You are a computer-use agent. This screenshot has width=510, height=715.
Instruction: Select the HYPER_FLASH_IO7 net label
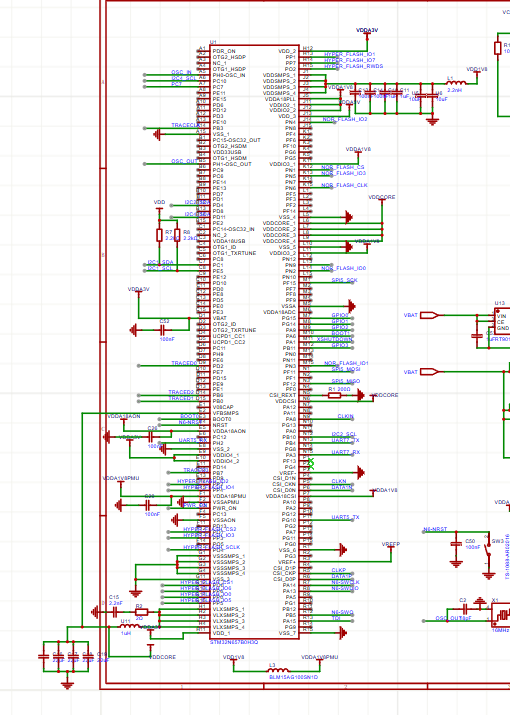click(350, 60)
